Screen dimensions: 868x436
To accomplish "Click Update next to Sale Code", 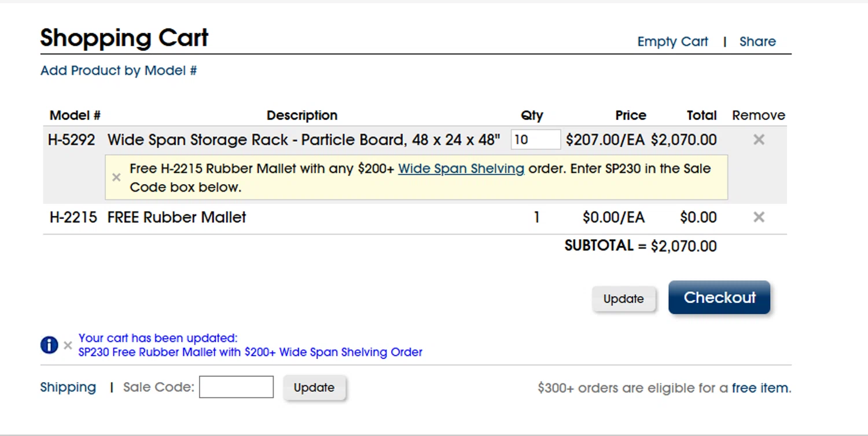I will pyautogui.click(x=314, y=387).
